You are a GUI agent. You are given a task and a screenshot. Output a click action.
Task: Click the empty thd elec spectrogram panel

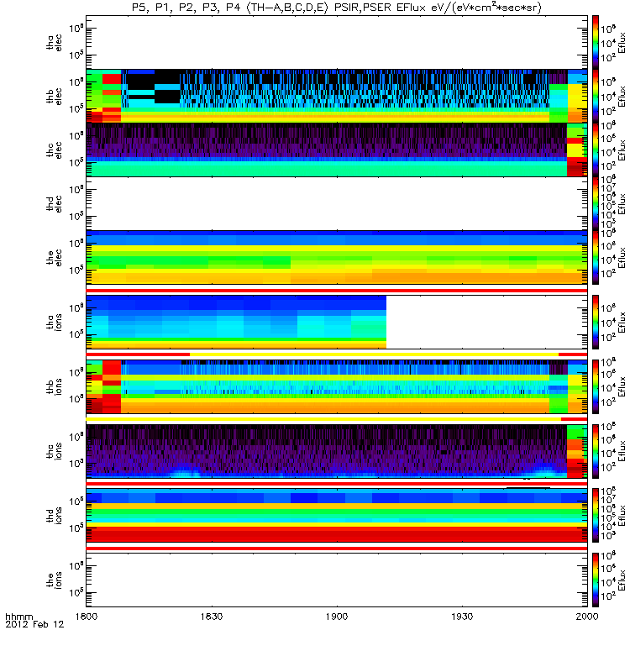pos(337,204)
